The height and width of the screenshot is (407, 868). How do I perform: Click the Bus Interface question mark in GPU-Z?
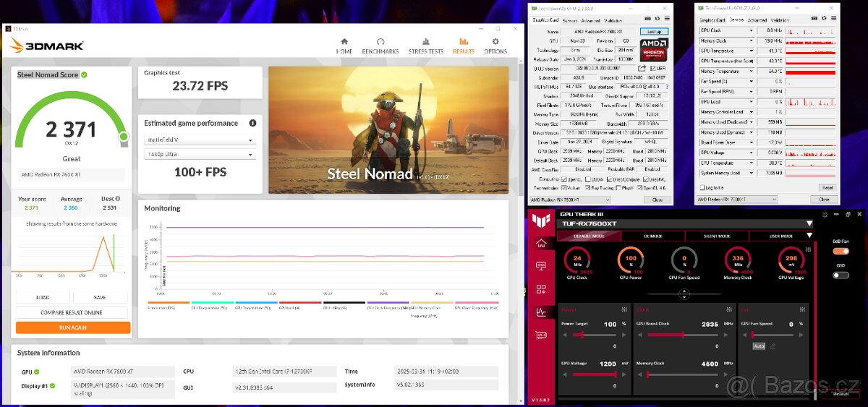(667, 86)
